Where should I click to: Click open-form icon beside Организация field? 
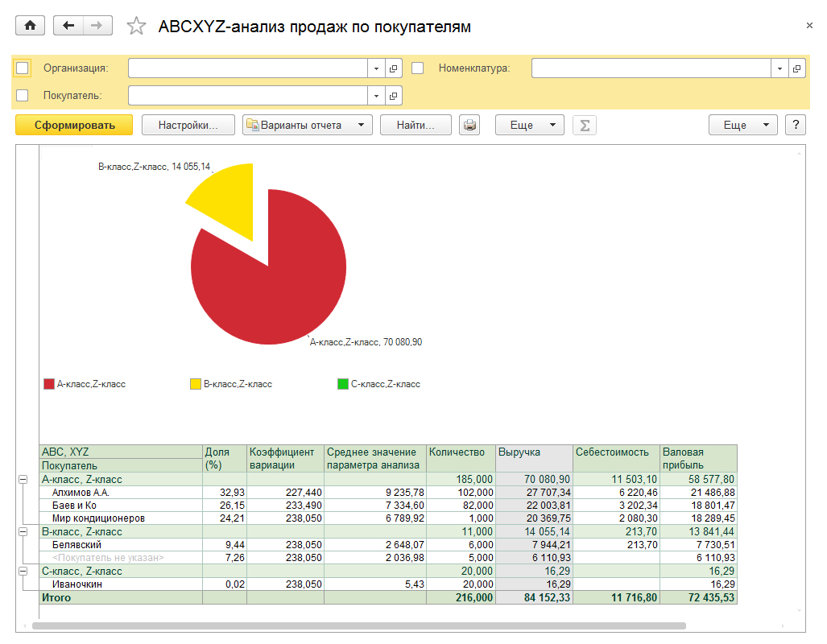click(x=393, y=68)
